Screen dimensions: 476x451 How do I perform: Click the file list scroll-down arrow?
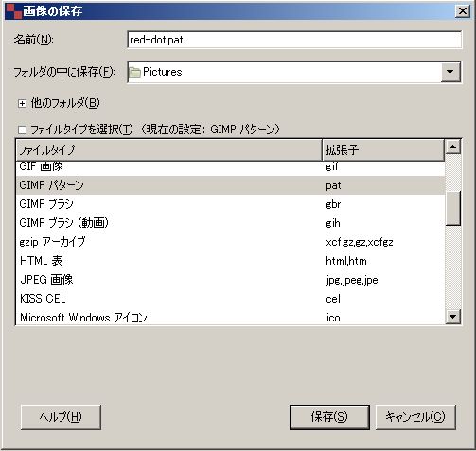[x=453, y=317]
